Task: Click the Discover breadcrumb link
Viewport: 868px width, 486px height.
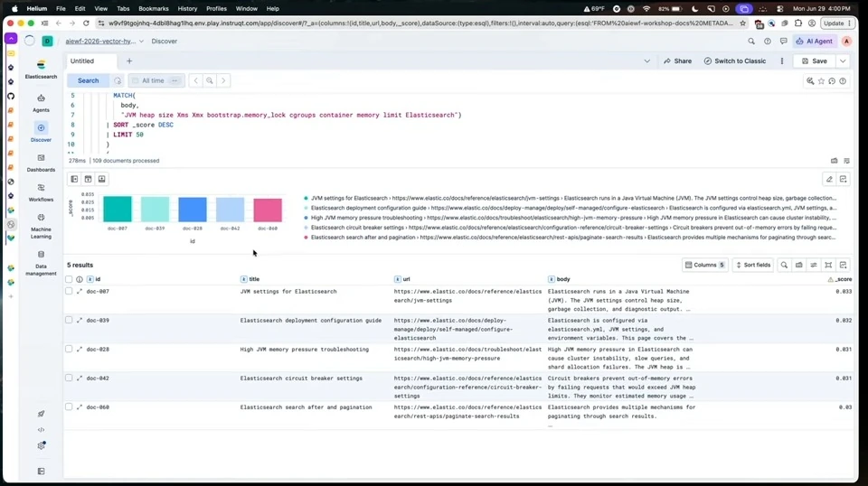Action: coord(165,41)
